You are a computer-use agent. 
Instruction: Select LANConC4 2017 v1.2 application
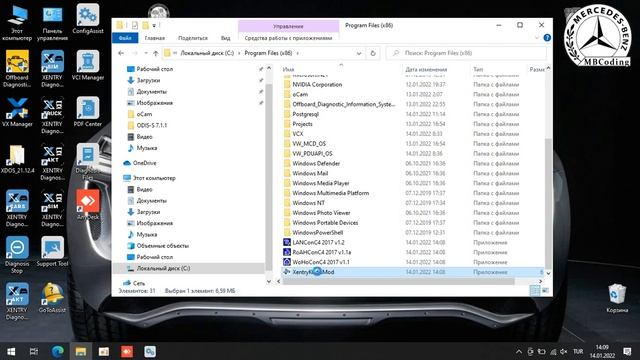(x=318, y=242)
